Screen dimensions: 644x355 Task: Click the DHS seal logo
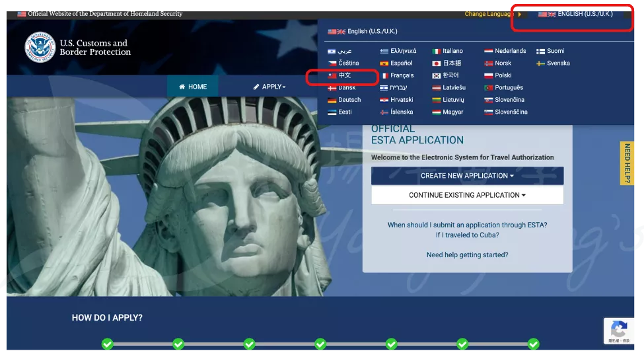coord(40,47)
